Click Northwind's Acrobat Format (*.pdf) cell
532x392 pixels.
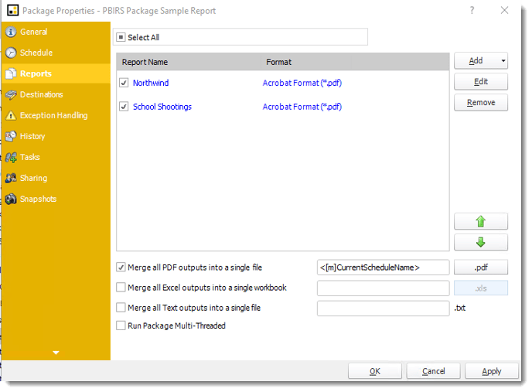pos(302,83)
